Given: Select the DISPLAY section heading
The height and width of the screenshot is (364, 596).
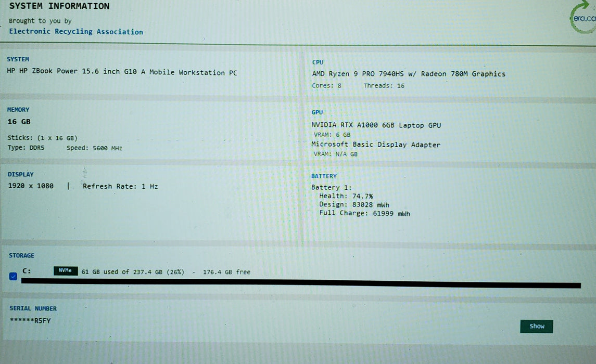Looking at the screenshot, I should tap(20, 174).
